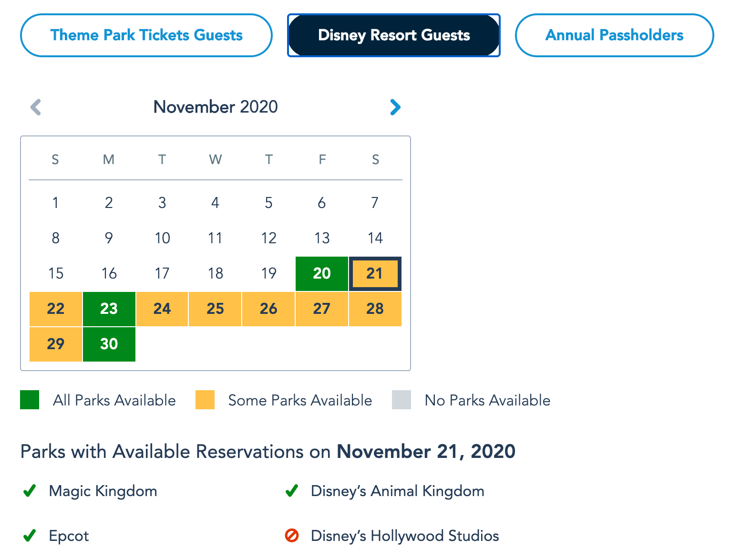741x560 pixels.
Task: Pick November 26 on the calendar
Action: 268,309
